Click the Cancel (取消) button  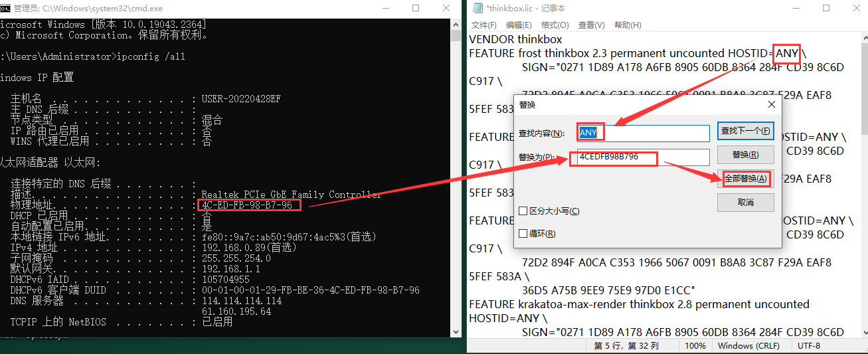[745, 203]
